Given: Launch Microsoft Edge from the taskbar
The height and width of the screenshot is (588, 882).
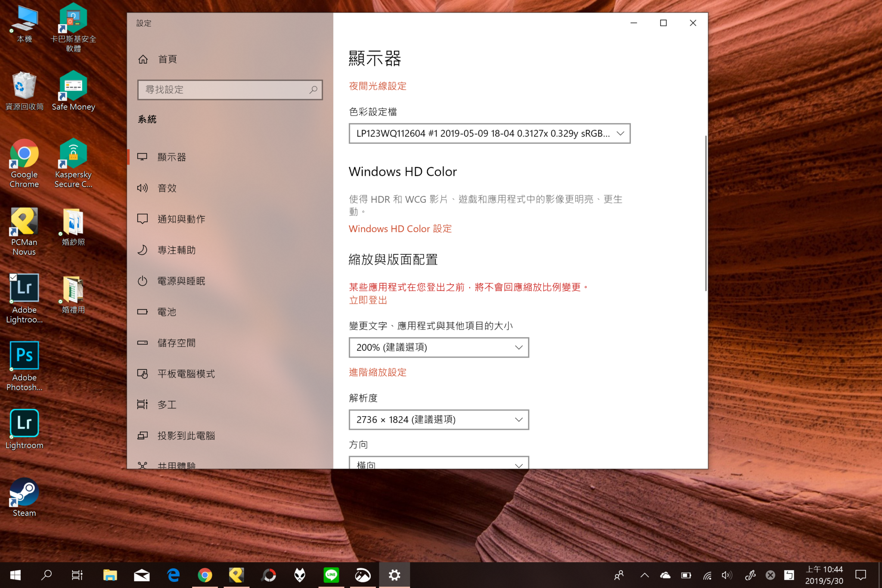Looking at the screenshot, I should 173,575.
